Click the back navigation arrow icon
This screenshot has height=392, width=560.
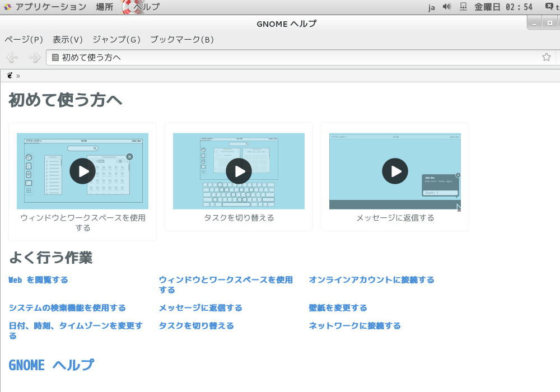(x=12, y=57)
